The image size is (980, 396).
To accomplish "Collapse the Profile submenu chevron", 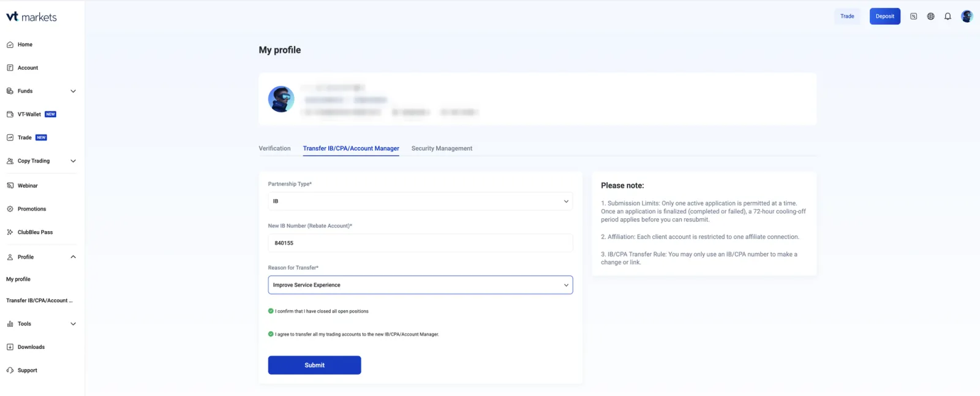I will coord(73,257).
